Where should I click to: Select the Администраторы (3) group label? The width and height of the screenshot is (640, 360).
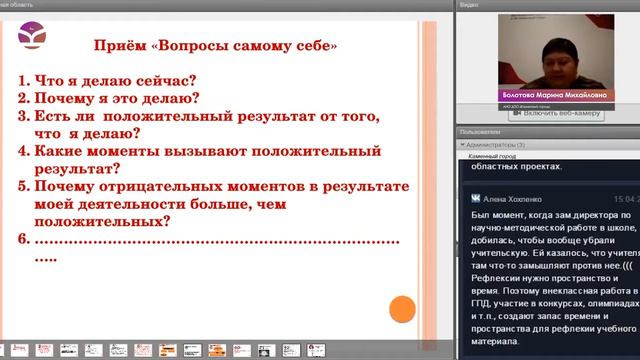click(x=495, y=145)
